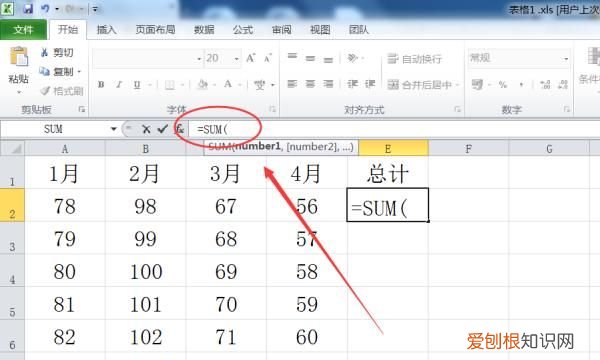The width and height of the screenshot is (600, 360).
Task: Click decrease decimal icon
Action: [x=562, y=85]
